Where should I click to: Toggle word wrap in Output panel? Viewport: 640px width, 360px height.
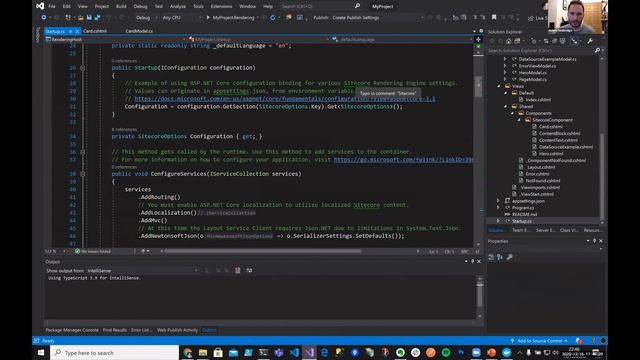click(x=249, y=270)
